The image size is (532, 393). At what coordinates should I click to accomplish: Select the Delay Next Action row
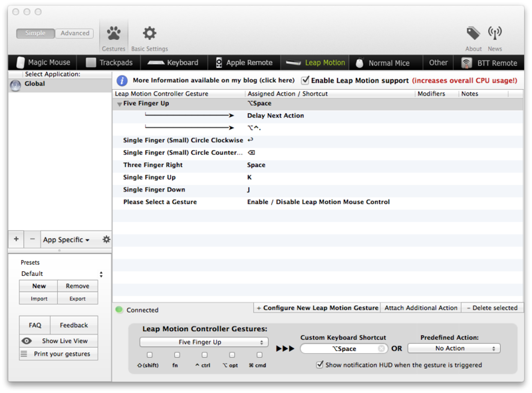318,116
